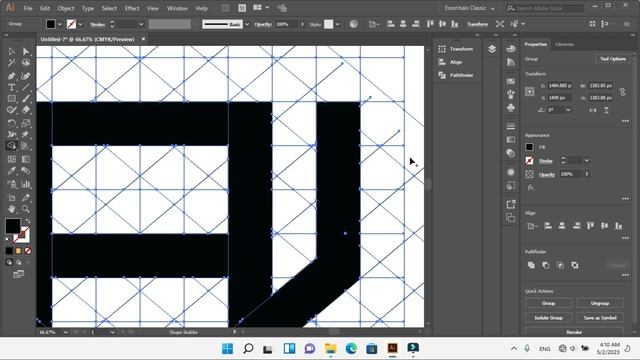Viewport: 640px width, 360px height.
Task: Click the Unite icon in Pathfinder section
Action: pyautogui.click(x=531, y=265)
